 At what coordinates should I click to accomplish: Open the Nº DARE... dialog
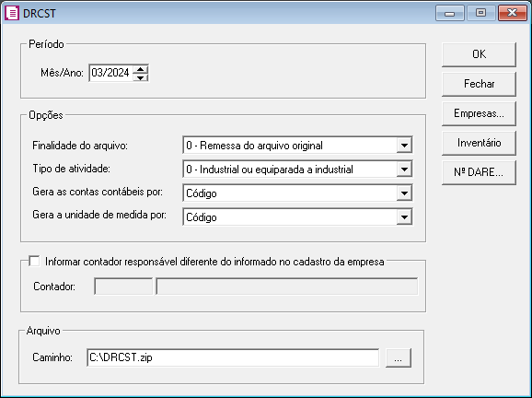coord(479,172)
